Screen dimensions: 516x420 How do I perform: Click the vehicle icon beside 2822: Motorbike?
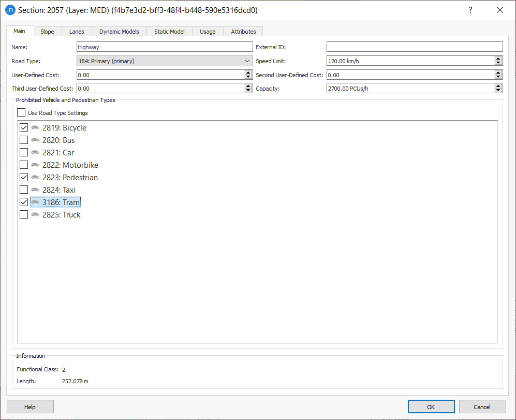[x=35, y=165]
